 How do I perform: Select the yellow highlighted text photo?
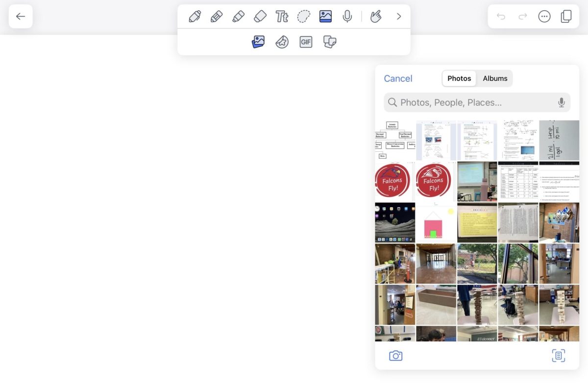click(477, 223)
